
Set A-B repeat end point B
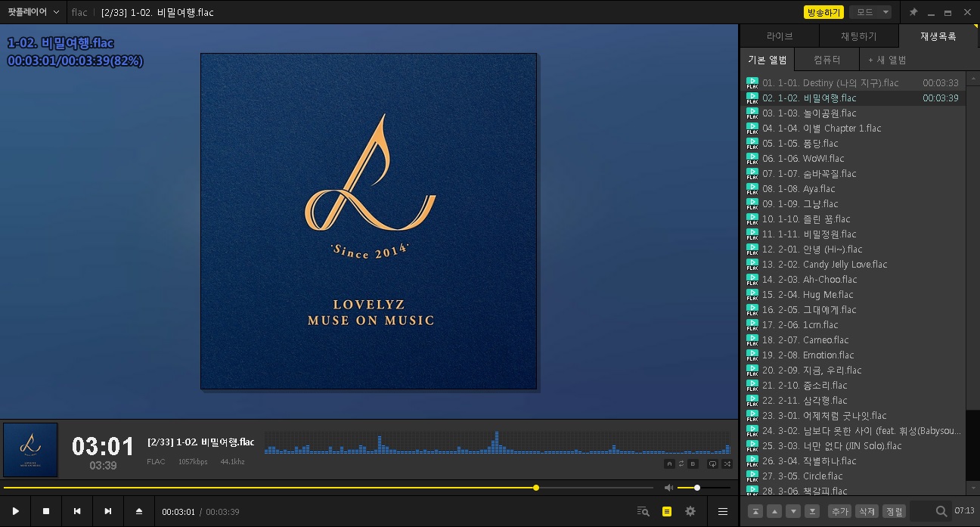tap(693, 463)
